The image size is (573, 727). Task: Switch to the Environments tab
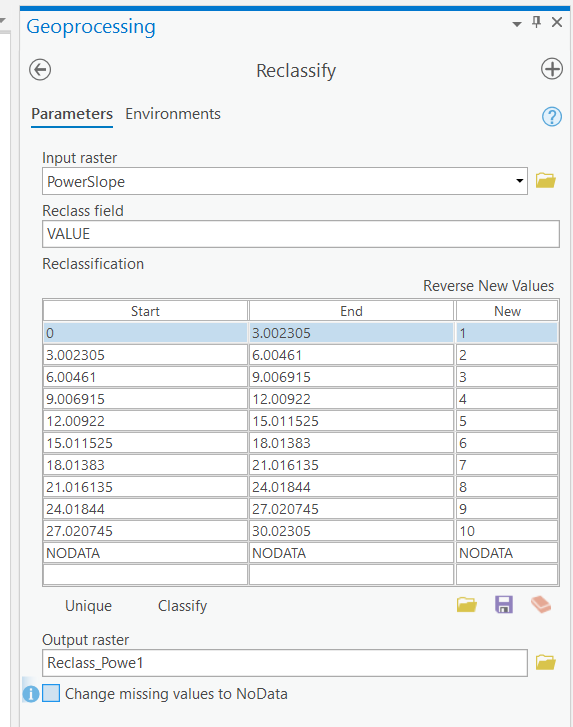173,114
